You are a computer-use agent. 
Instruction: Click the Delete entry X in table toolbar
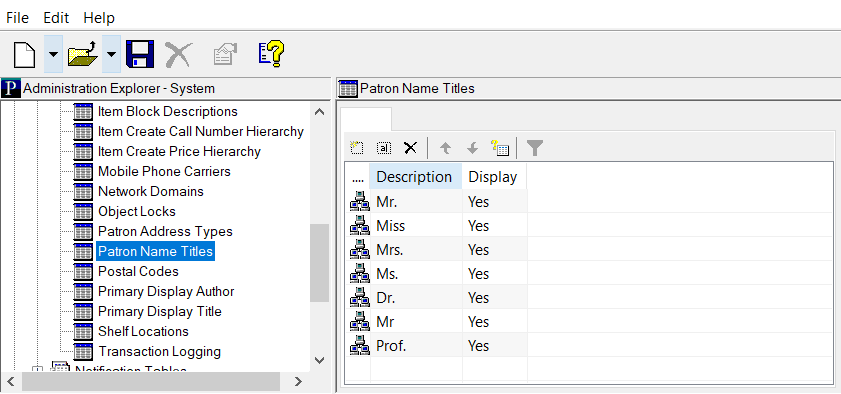point(410,148)
